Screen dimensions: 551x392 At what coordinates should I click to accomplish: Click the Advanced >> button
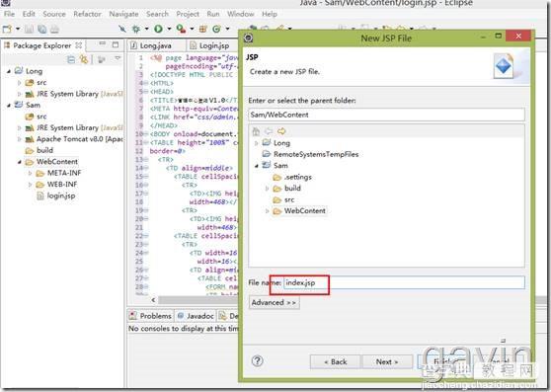point(275,303)
